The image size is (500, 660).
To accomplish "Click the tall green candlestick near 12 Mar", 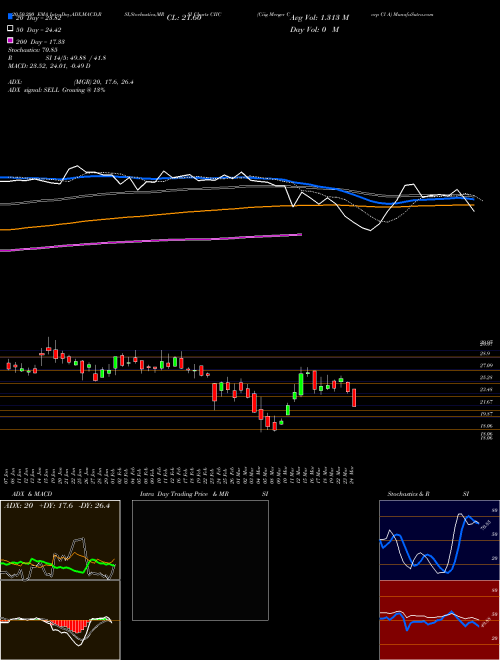I will (301, 383).
